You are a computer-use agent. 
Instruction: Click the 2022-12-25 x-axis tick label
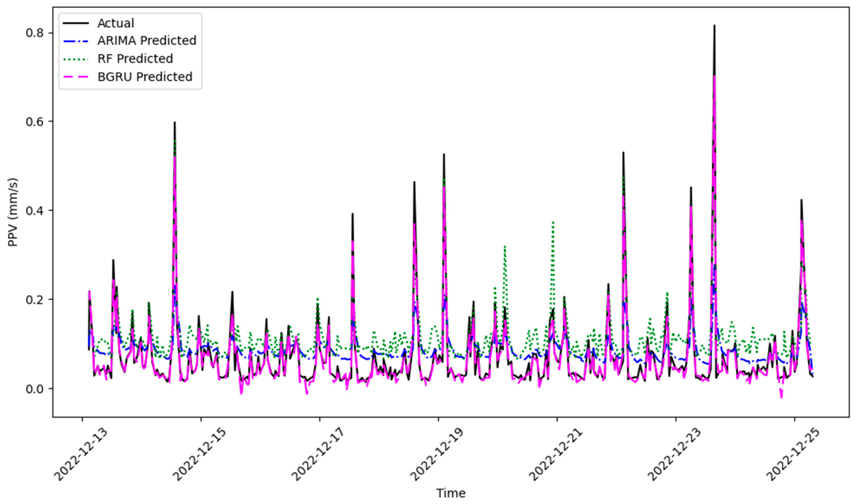pyautogui.click(x=793, y=455)
